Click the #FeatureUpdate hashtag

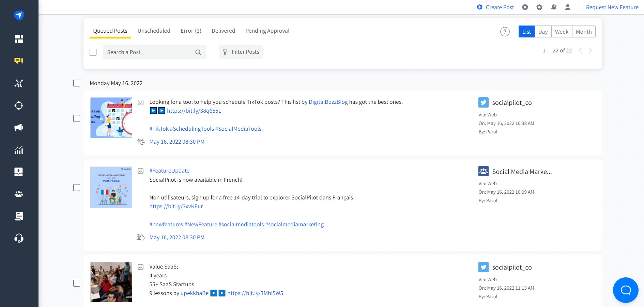[169, 171]
